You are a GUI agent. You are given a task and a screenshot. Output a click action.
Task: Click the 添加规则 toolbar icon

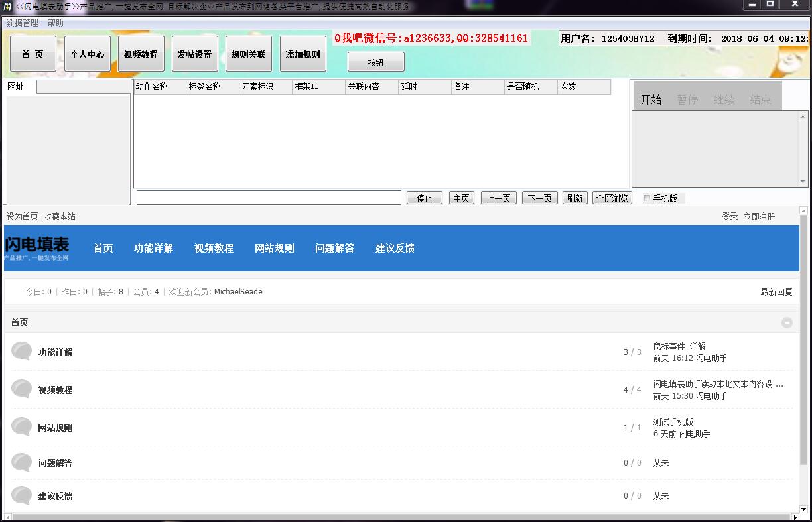[x=302, y=54]
